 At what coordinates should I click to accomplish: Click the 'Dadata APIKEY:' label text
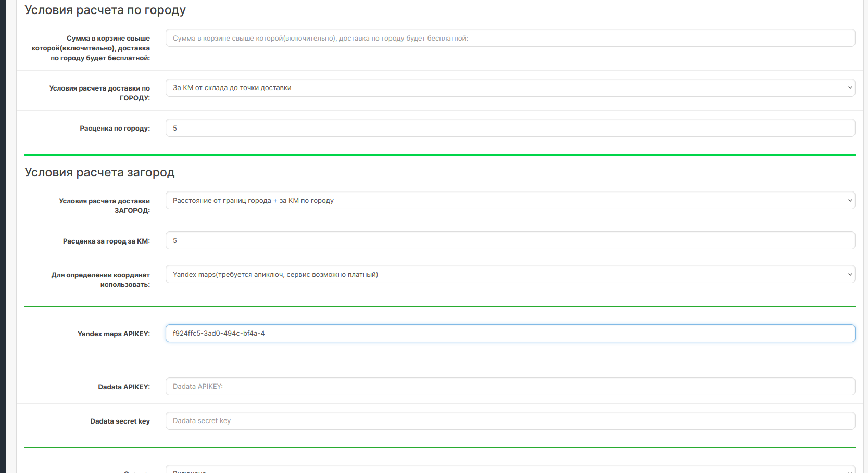[x=124, y=387]
